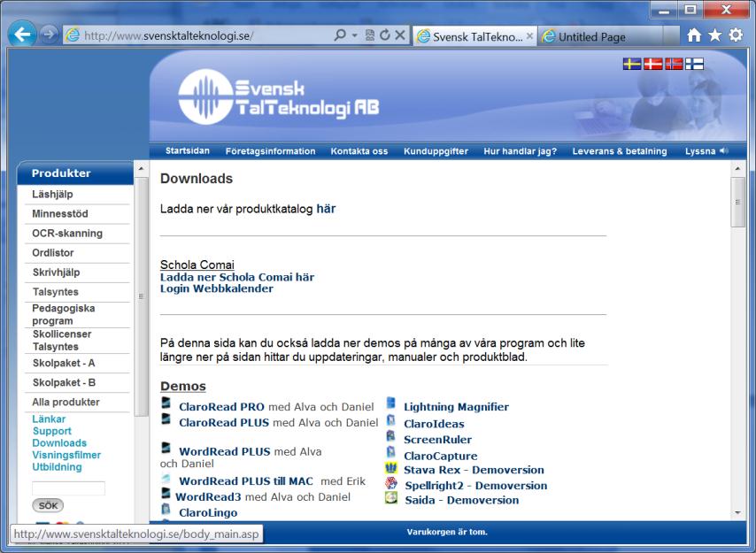The width and height of the screenshot is (756, 553).
Task: Click the browser Forward arrow button
Action: (49, 35)
